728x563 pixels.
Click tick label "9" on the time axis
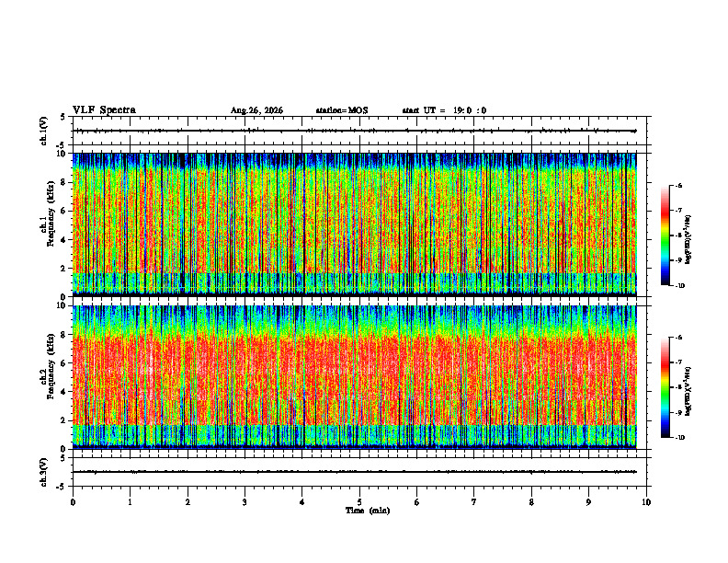(x=588, y=502)
